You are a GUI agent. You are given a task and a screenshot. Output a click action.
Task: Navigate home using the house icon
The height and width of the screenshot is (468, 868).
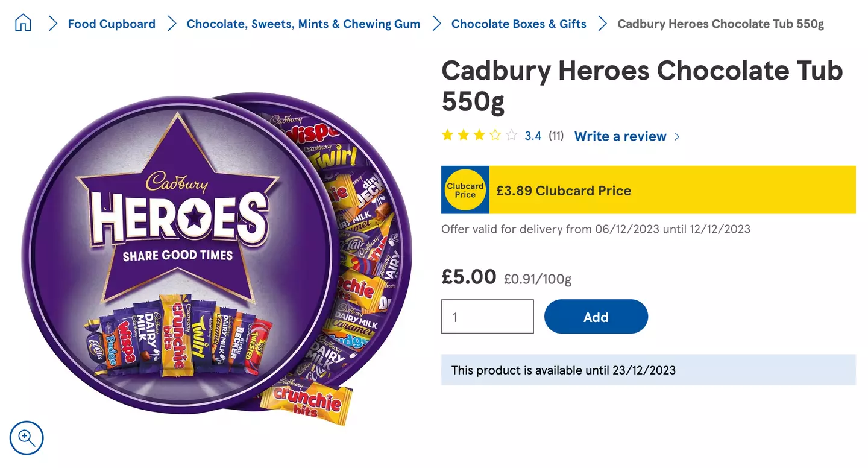[22, 22]
